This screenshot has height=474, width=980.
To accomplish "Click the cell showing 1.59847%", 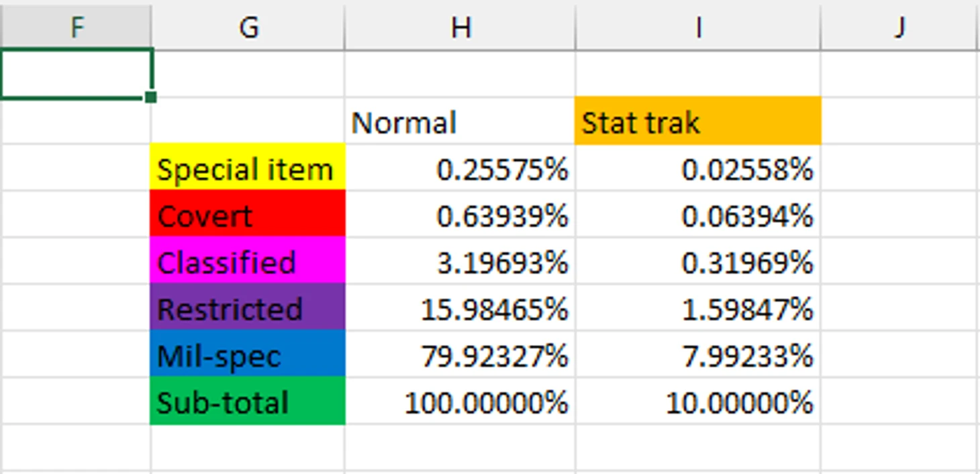I will coord(698,307).
